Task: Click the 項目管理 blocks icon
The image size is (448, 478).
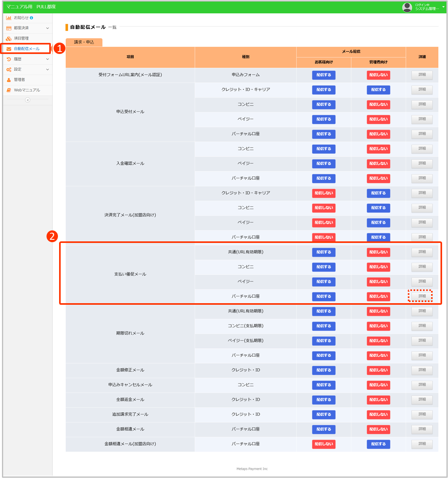Action: (8, 38)
